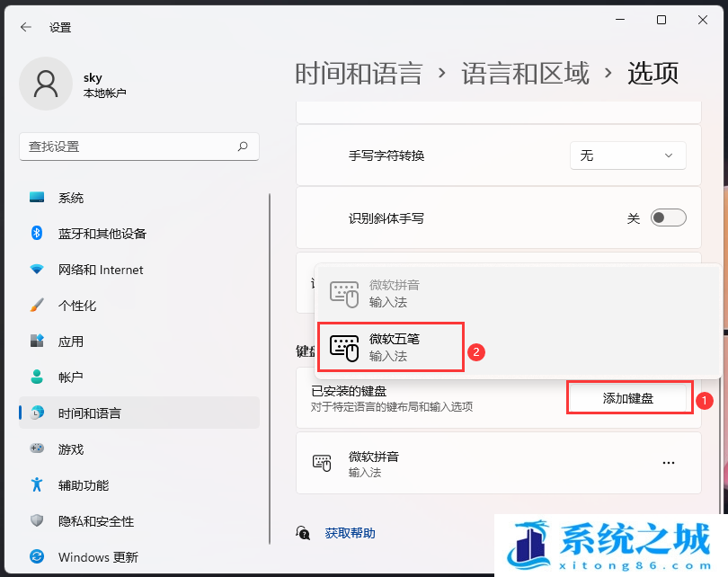The height and width of the screenshot is (577, 728).
Task: Click the help headset icon near 获取帮助
Action: tap(303, 533)
